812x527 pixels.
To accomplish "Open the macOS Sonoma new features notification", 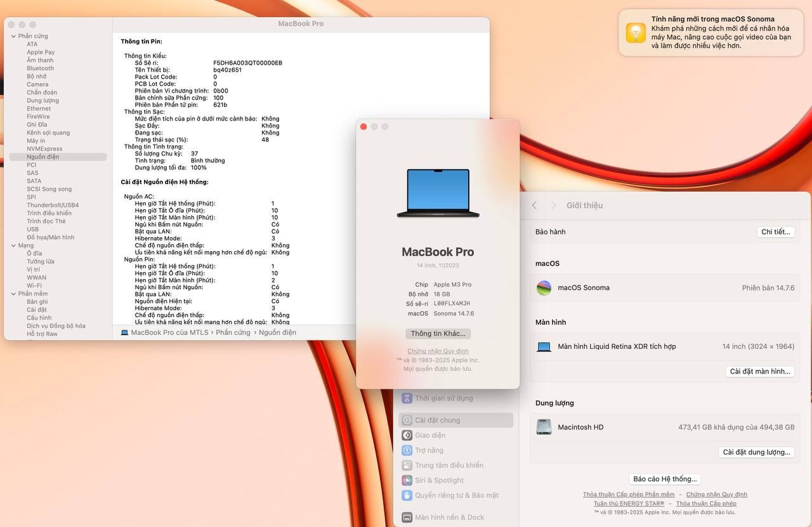I will tap(710, 33).
